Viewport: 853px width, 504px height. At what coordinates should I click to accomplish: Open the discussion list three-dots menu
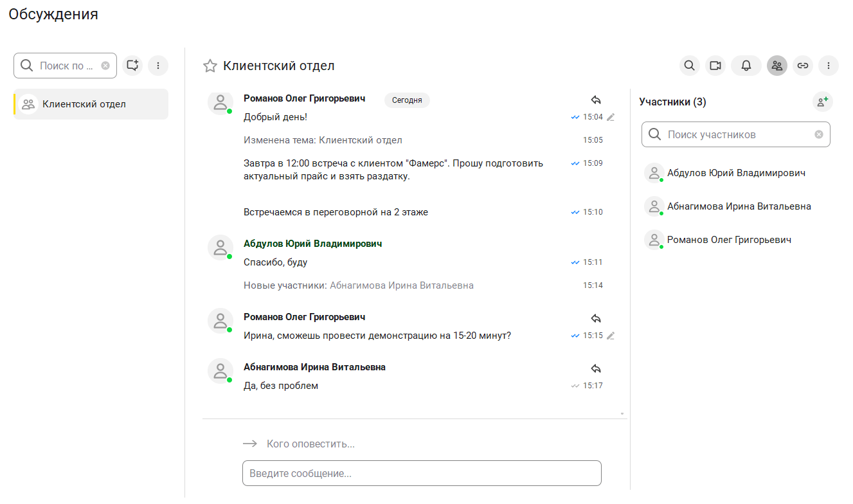[158, 66]
